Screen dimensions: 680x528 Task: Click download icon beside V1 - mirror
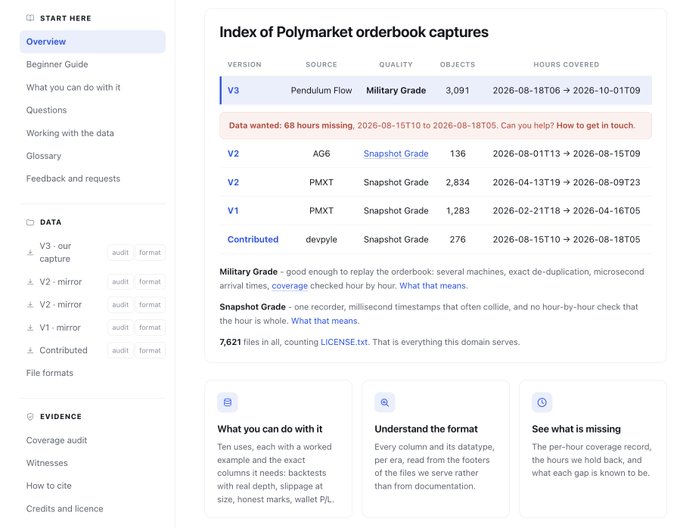coord(30,327)
